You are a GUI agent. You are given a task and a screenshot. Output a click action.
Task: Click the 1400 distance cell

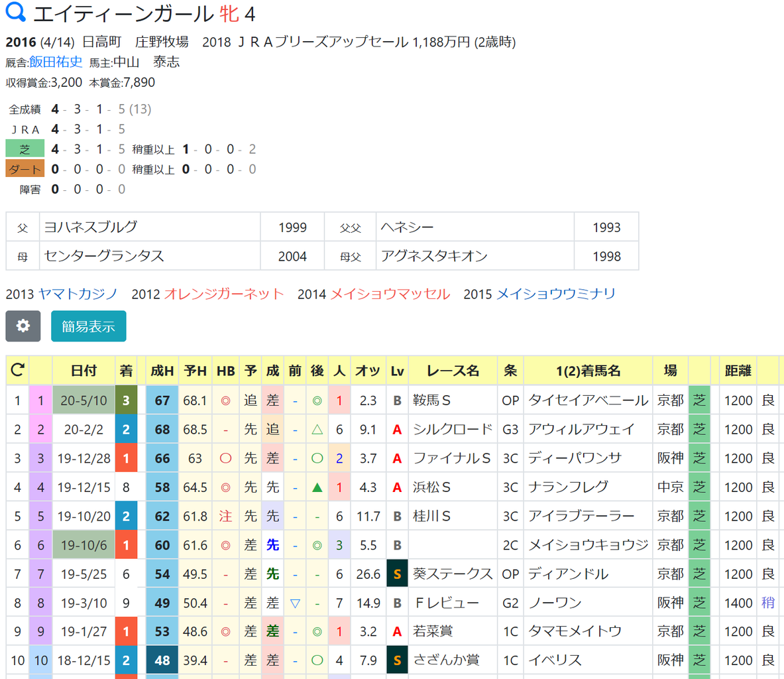click(738, 603)
